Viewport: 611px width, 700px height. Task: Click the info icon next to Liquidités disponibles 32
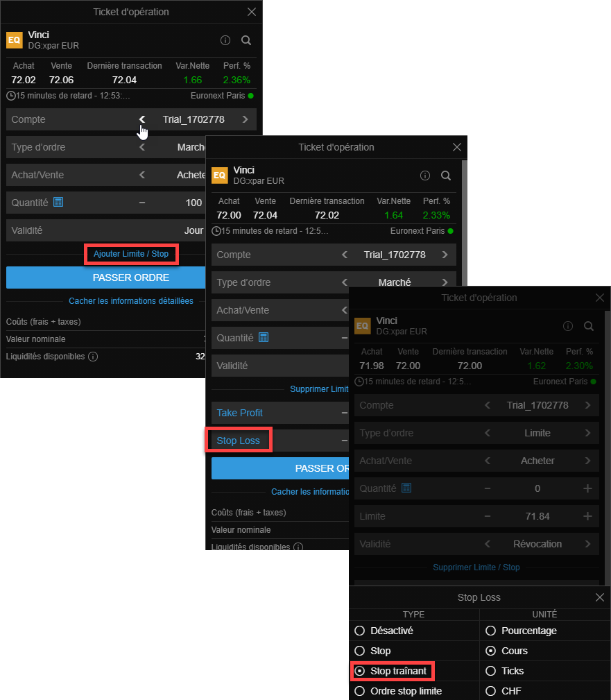(x=93, y=357)
